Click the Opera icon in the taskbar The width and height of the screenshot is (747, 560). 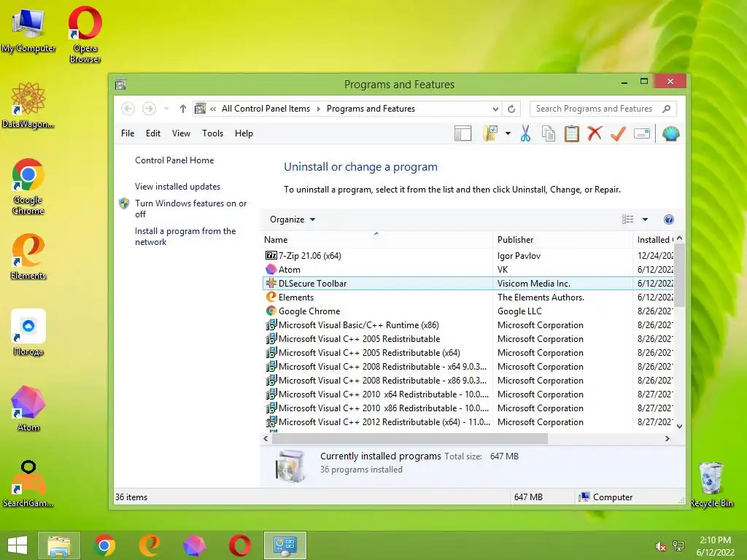coord(239,545)
